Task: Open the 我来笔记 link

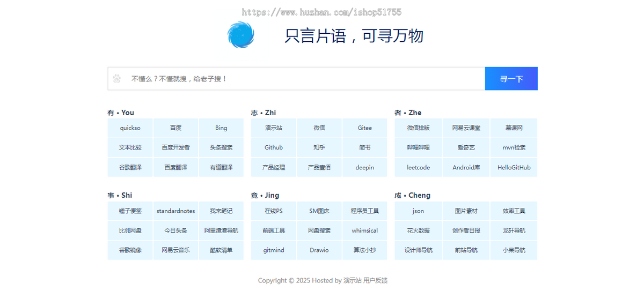Action: point(221,211)
